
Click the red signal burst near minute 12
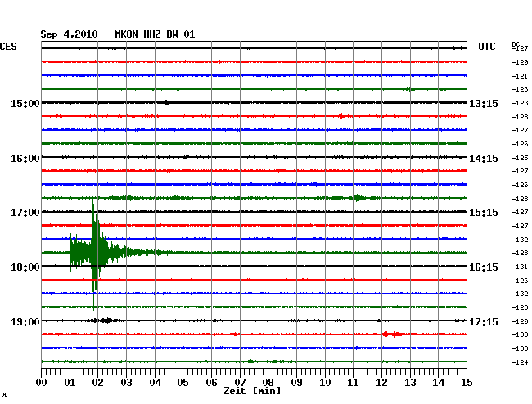pos(393,334)
